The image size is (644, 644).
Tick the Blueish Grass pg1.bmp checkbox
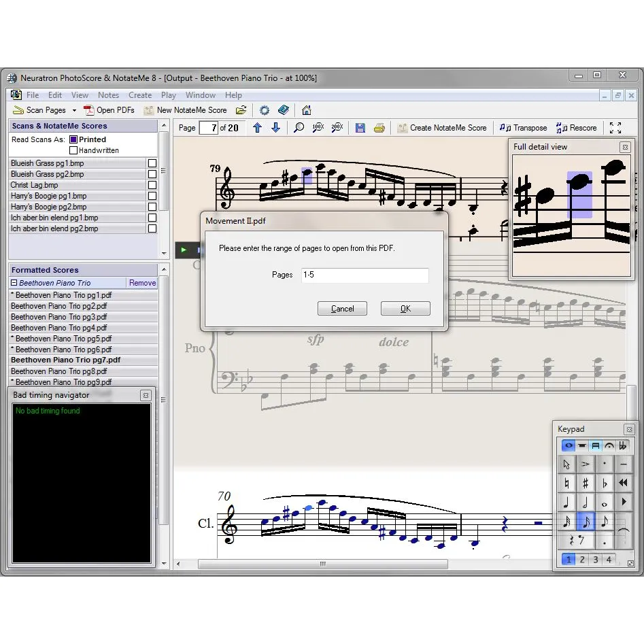(152, 163)
